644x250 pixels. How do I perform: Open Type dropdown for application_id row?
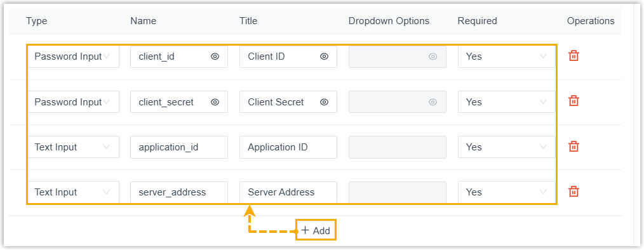(73, 147)
